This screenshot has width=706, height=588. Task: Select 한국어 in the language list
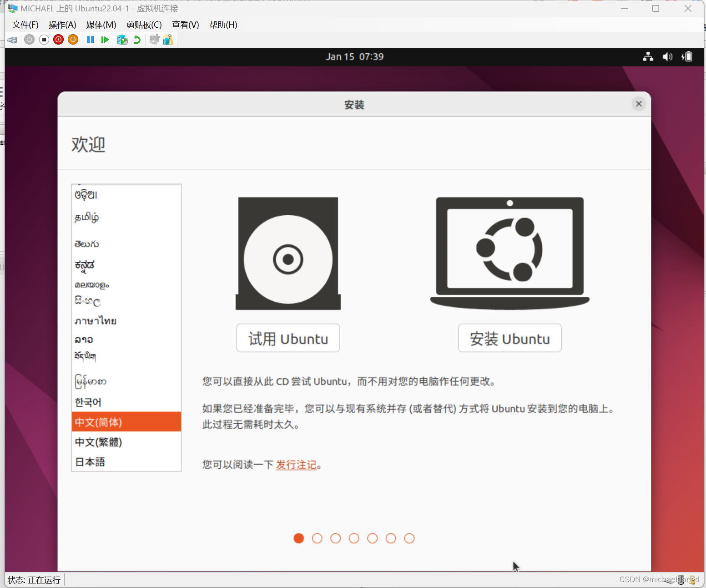click(87, 402)
